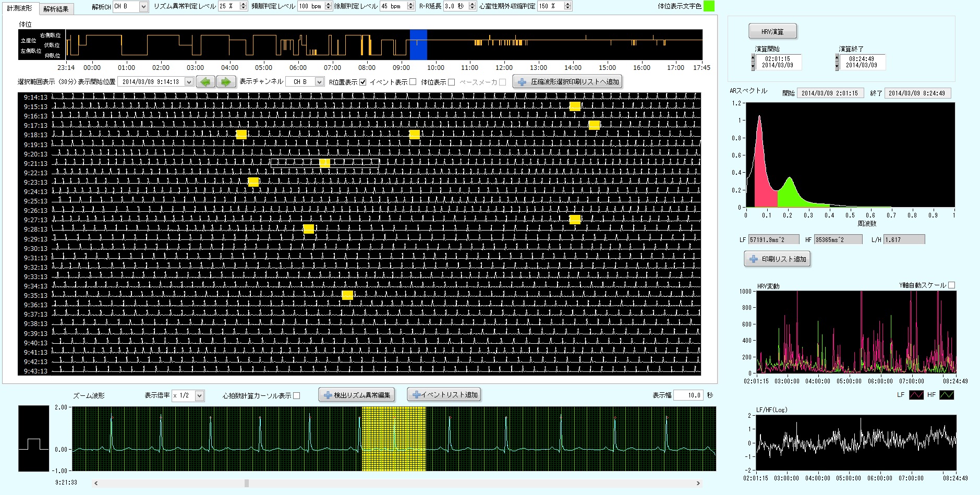Click the blue selected range in the 体位 timeline
The width and height of the screenshot is (980, 495).
coord(418,45)
